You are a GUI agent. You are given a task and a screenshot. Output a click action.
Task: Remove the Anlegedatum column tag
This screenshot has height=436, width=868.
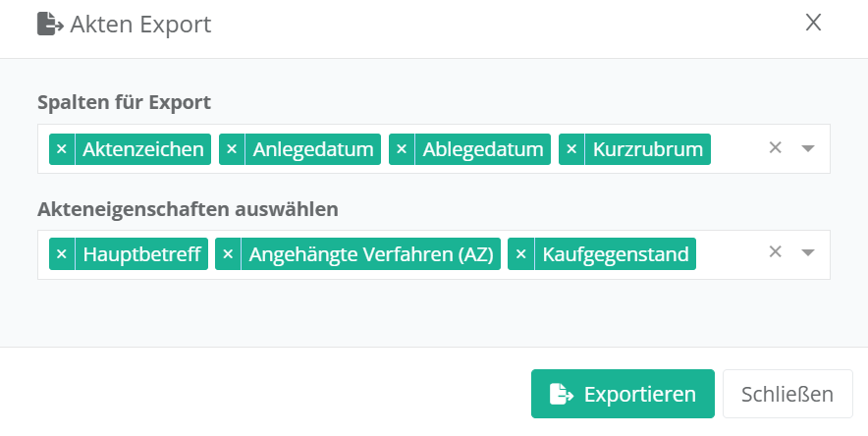[232, 149]
